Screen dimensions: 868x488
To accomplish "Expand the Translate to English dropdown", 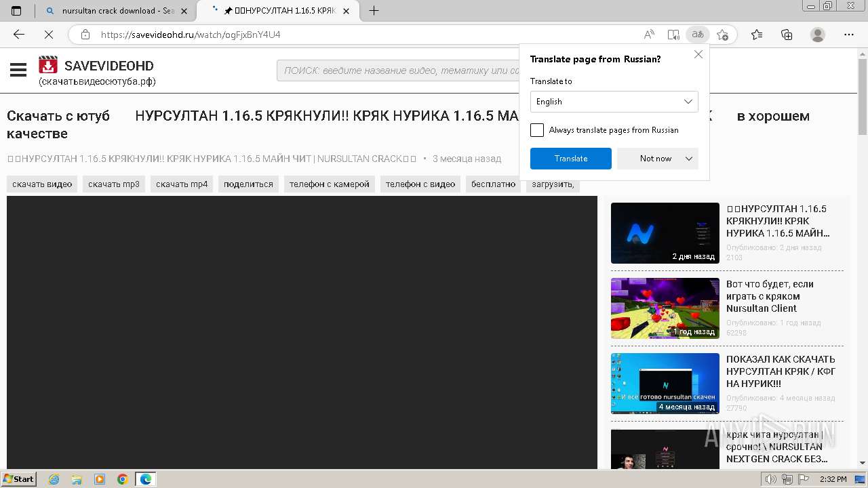I will coord(614,102).
